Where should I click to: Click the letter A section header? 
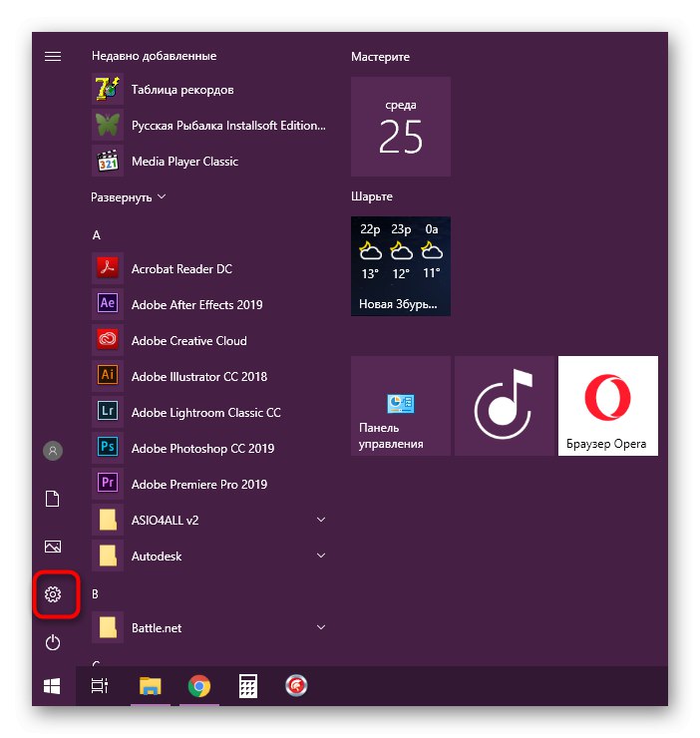click(x=97, y=235)
